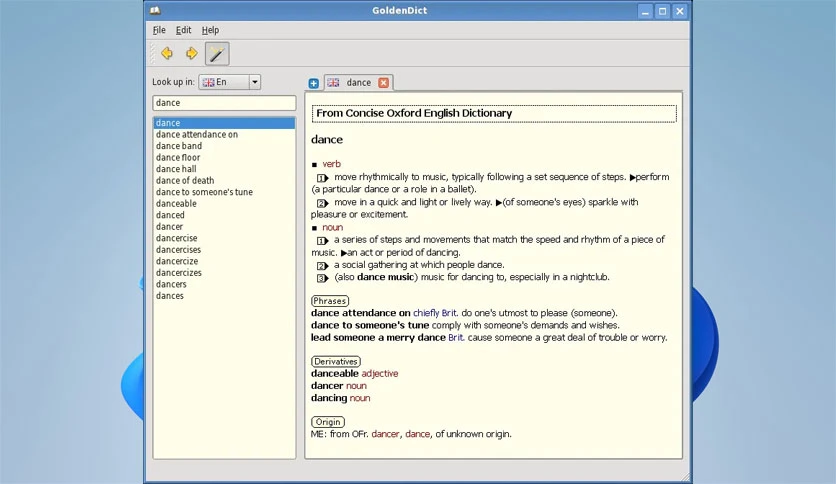Open a new tab with the plus icon
The height and width of the screenshot is (484, 836).
pyautogui.click(x=314, y=83)
